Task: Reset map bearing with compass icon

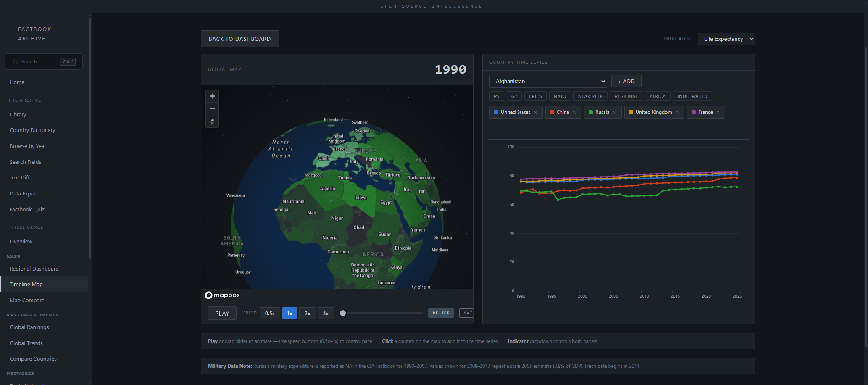Action: (212, 121)
